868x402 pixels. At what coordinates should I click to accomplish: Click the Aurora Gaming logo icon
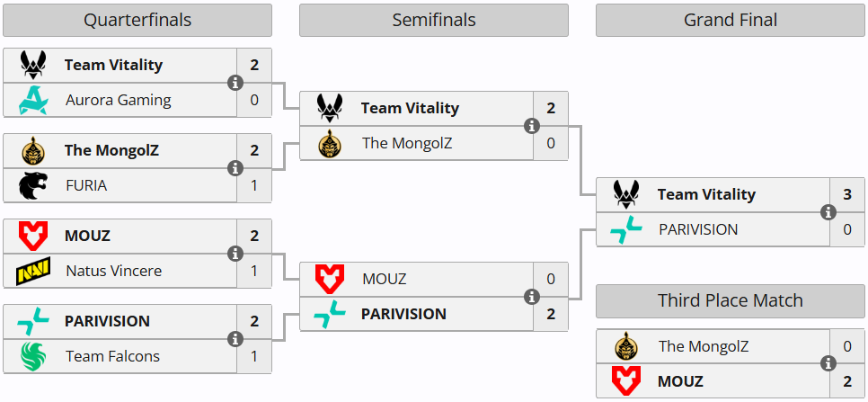tap(33, 100)
